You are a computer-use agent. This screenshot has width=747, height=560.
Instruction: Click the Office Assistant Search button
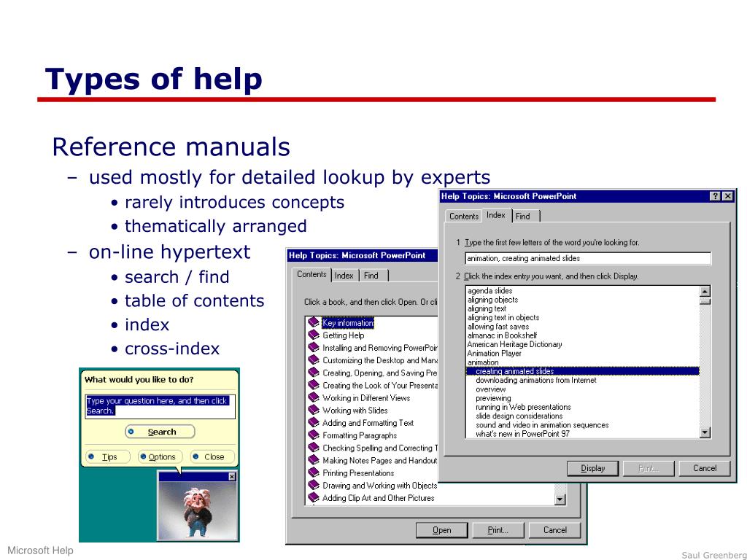coord(160,432)
